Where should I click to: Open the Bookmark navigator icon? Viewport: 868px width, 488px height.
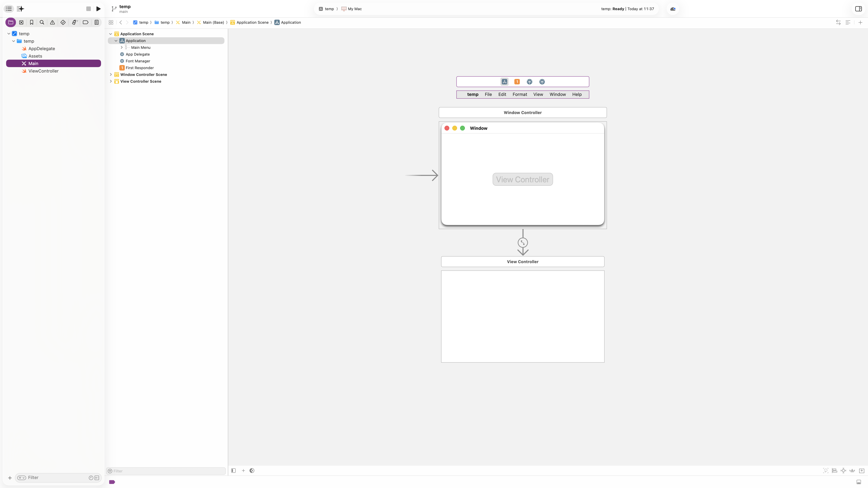point(32,22)
